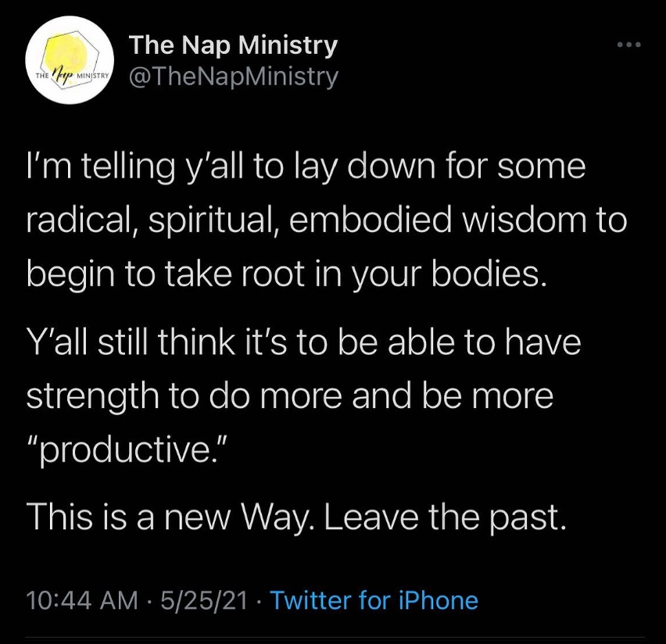Open "The Nap Ministry" display name
Image resolution: width=666 pixels, height=644 pixels.
(234, 45)
